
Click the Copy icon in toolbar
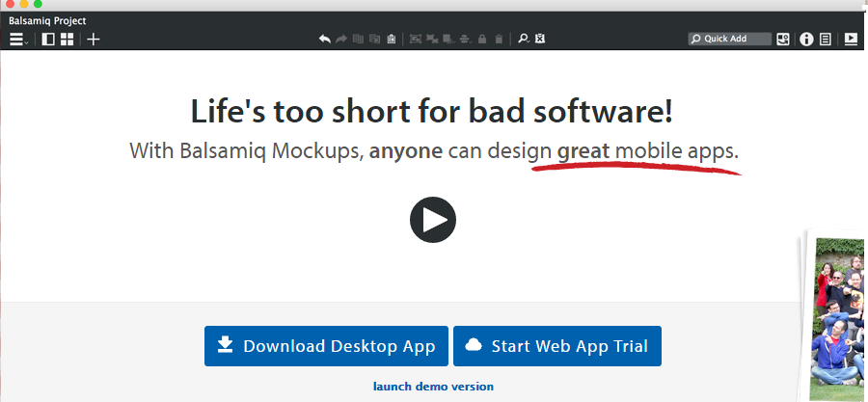click(358, 39)
